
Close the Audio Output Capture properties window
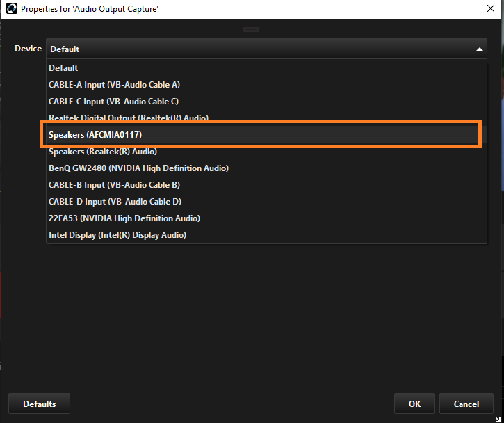point(491,8)
